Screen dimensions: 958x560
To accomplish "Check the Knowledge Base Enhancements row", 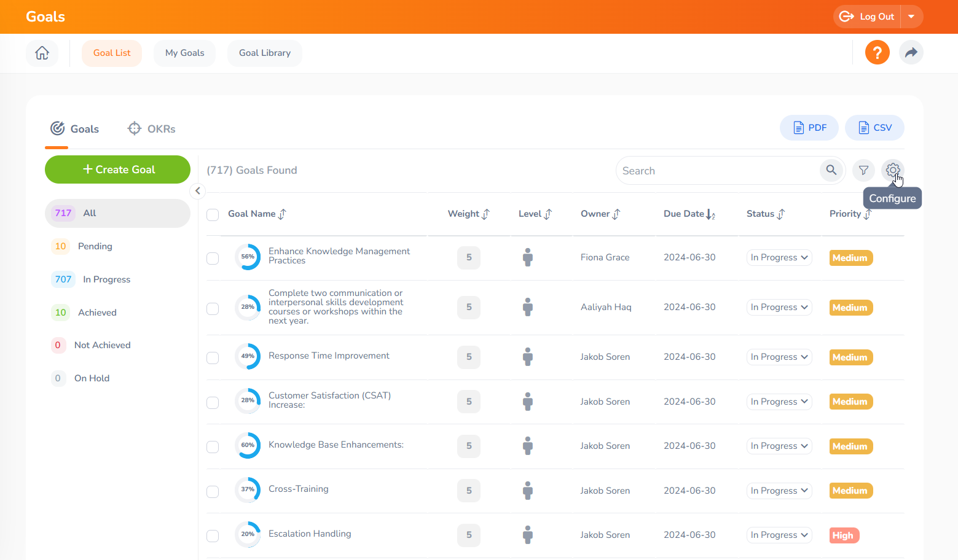I will 213,446.
